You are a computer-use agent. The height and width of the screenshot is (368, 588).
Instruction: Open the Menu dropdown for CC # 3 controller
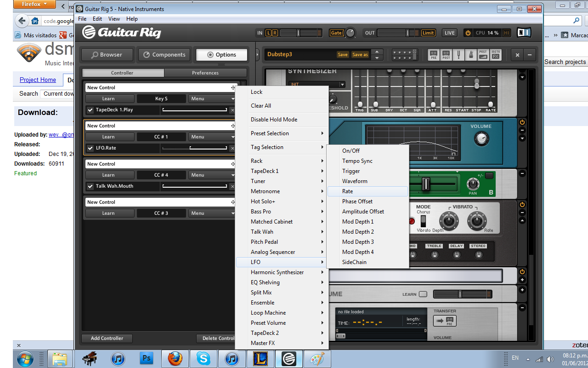212,213
